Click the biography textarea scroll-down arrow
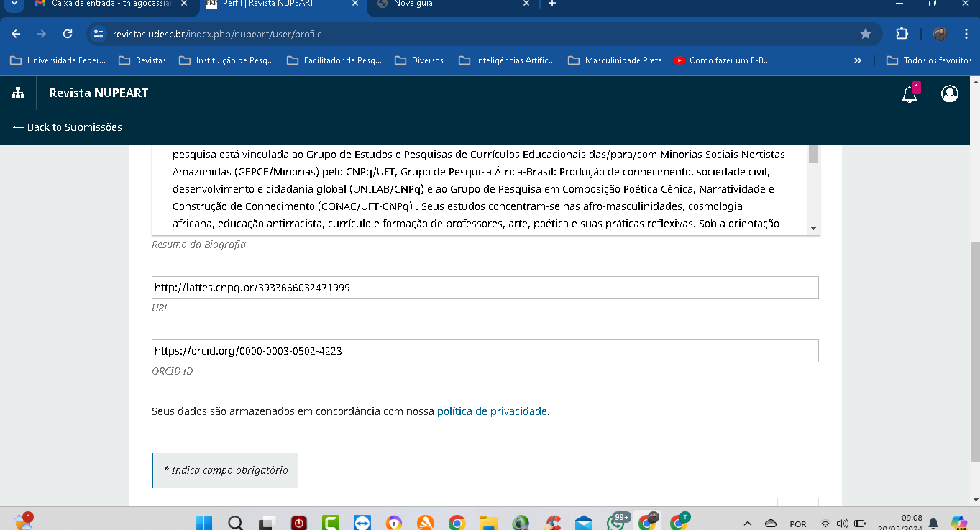980x530 pixels. 813,228
